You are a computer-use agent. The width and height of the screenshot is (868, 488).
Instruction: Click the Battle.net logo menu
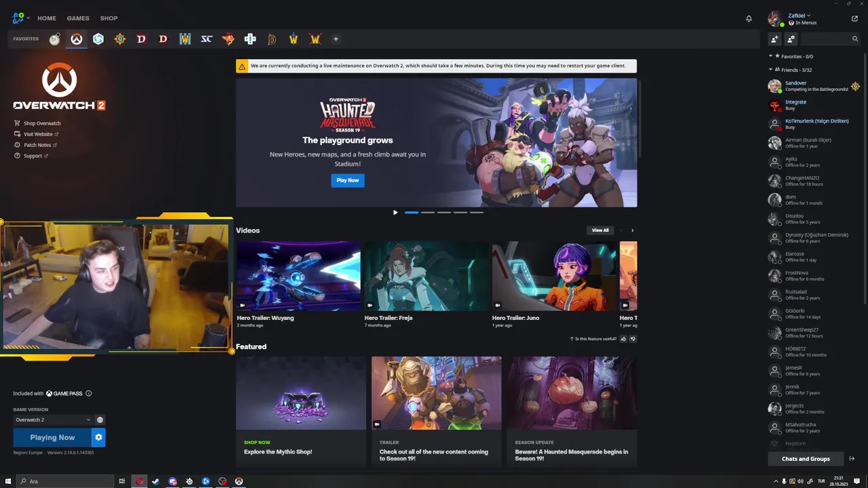[20, 18]
